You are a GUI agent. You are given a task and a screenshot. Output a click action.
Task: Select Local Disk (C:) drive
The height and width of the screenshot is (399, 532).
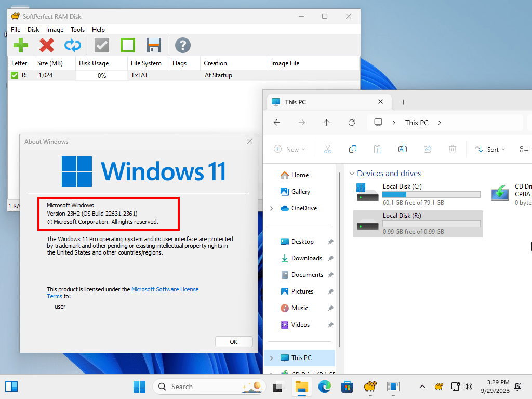click(x=418, y=194)
